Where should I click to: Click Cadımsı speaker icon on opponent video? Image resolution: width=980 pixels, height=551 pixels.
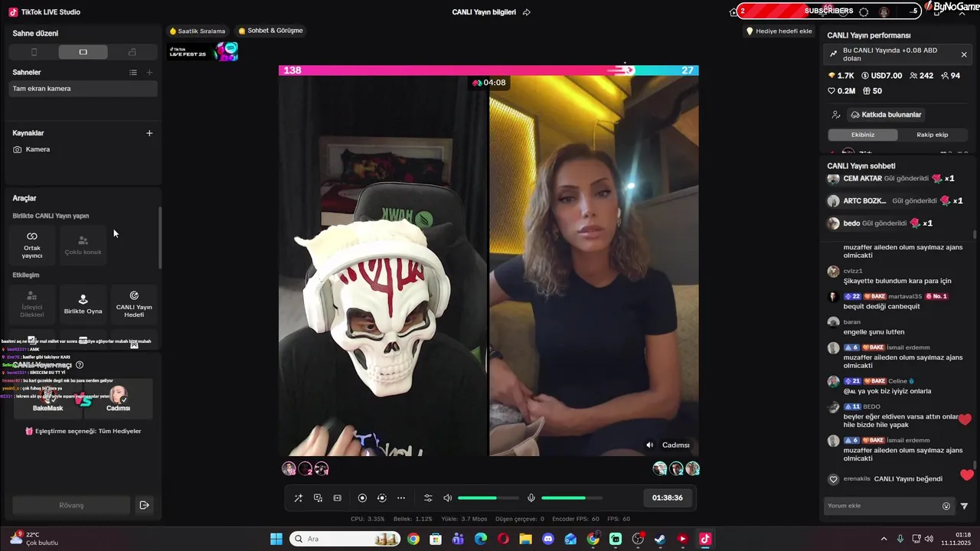(x=650, y=445)
